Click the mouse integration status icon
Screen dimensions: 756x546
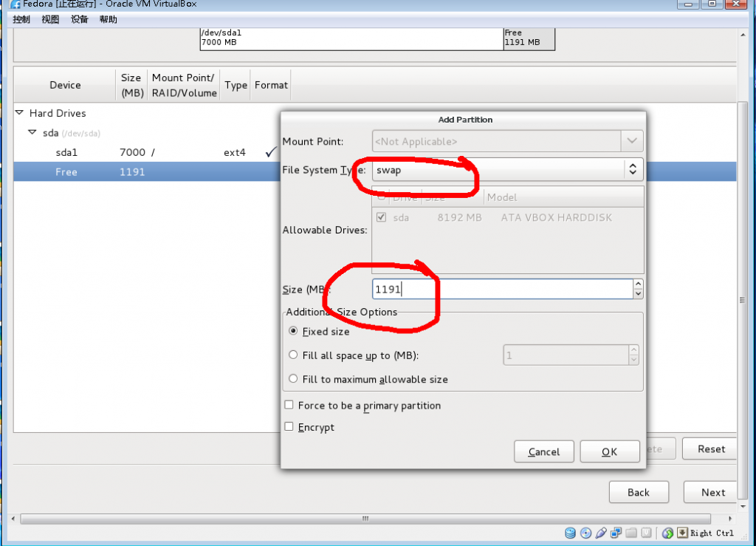(x=666, y=533)
